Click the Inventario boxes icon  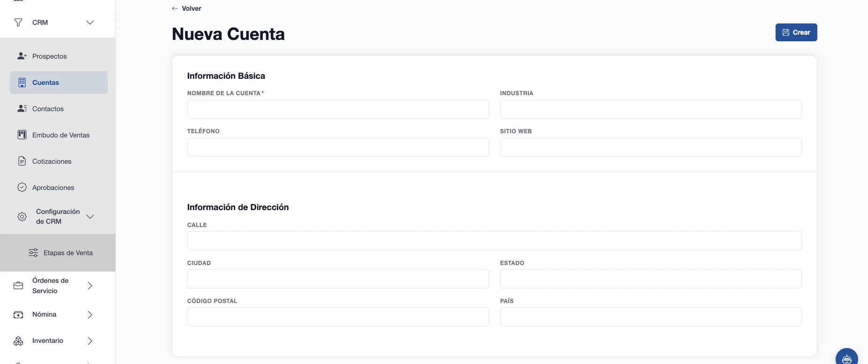(x=18, y=341)
